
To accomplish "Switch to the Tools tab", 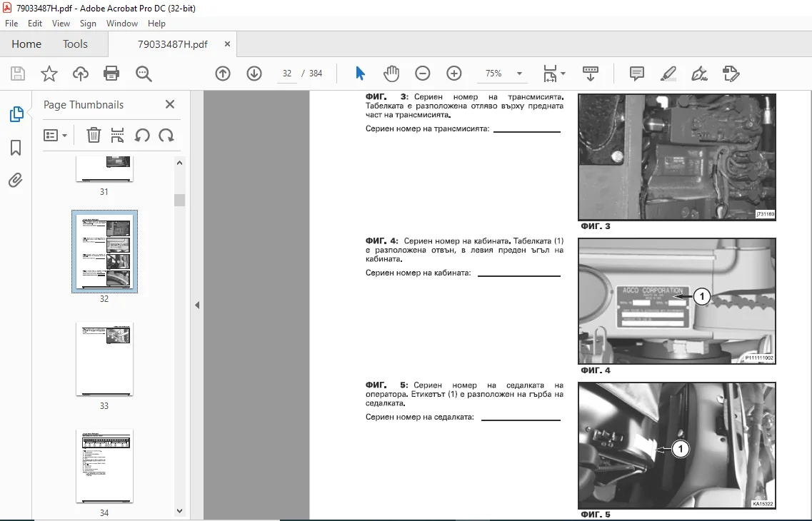I will pyautogui.click(x=75, y=44).
